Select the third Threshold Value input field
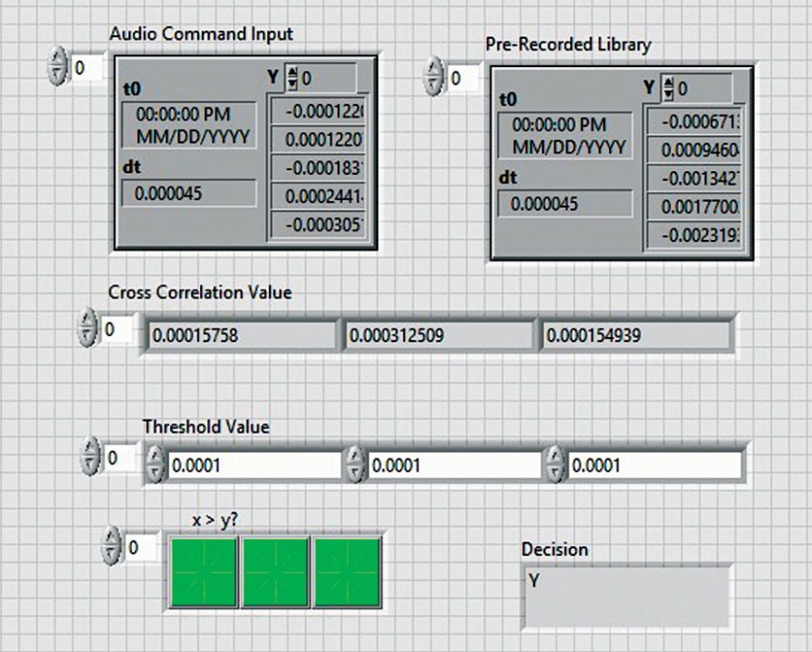The image size is (812, 652). [x=652, y=466]
